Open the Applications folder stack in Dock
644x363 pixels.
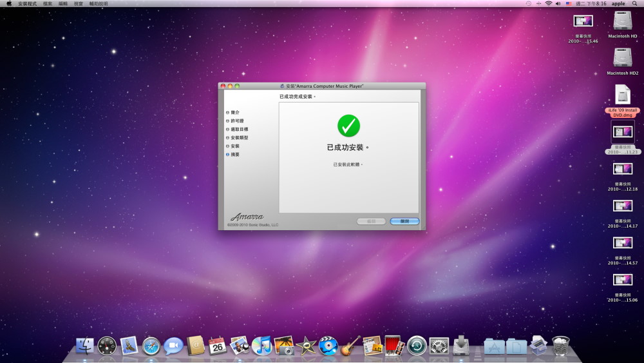(x=494, y=346)
